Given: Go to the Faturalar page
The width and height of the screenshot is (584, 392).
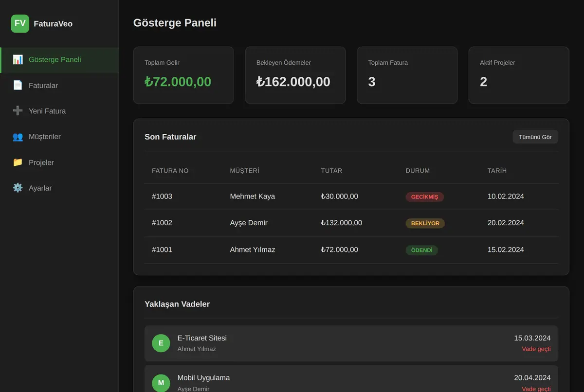Looking at the screenshot, I should [x=59, y=86].
